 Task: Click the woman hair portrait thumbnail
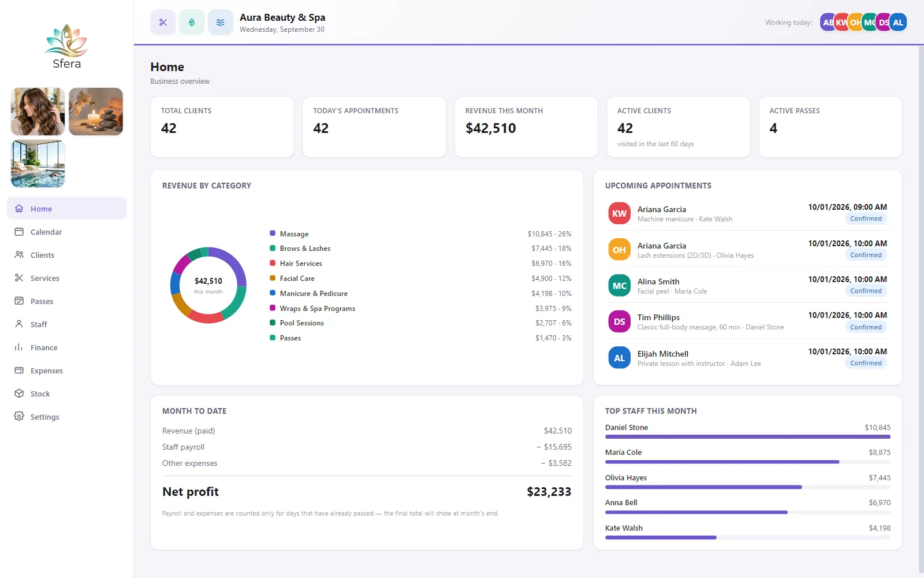tap(38, 112)
